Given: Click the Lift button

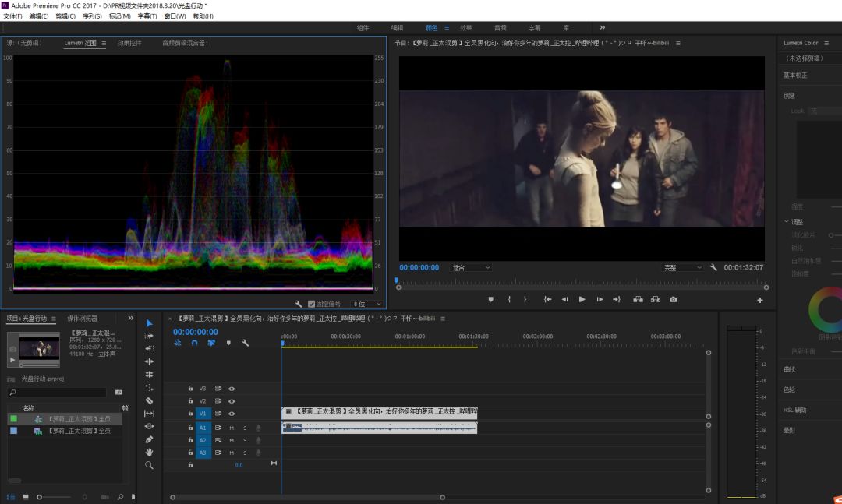Looking at the screenshot, I should [x=638, y=299].
